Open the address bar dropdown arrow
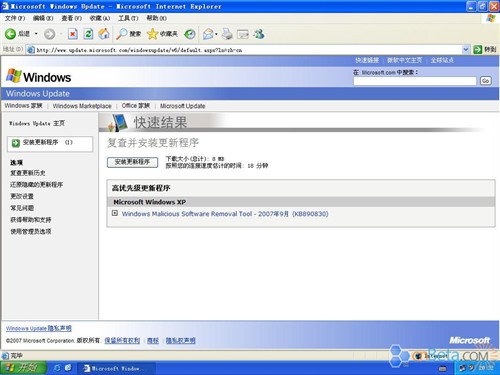 coord(466,50)
